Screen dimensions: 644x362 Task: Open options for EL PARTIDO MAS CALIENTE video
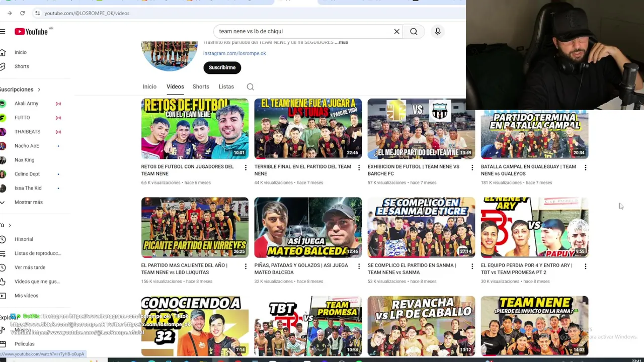click(246, 266)
